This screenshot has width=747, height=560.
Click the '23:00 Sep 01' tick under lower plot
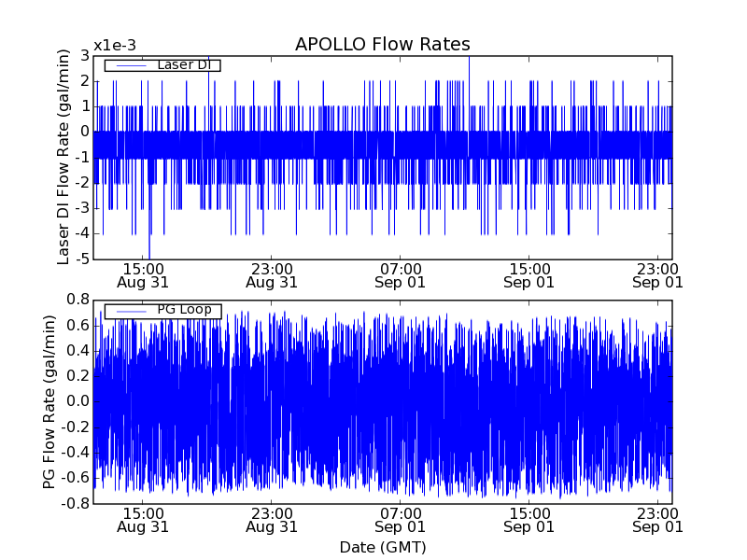coord(657,519)
